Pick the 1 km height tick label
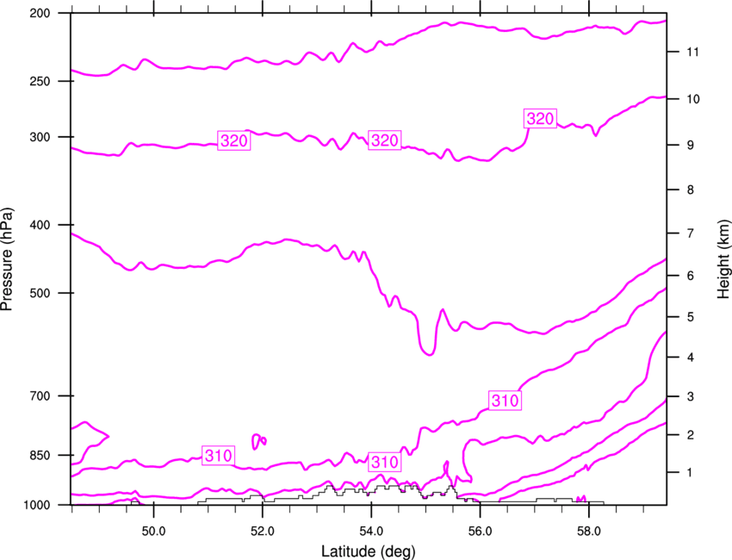732x560 pixels. point(691,473)
